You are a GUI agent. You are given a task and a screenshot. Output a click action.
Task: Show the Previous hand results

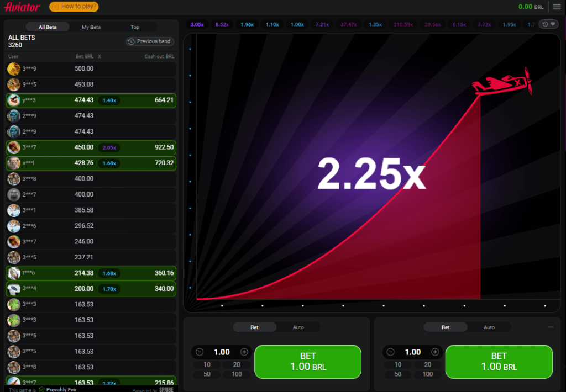[150, 41]
